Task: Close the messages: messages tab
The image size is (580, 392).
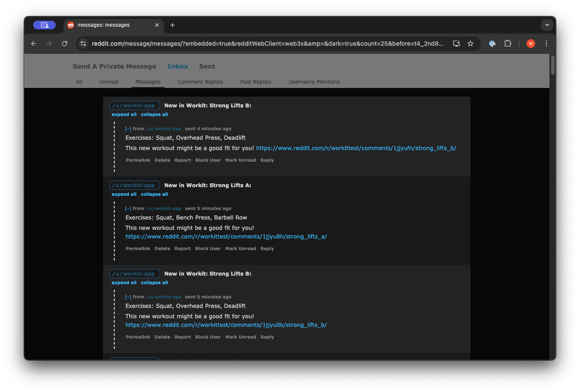Action: coord(157,25)
